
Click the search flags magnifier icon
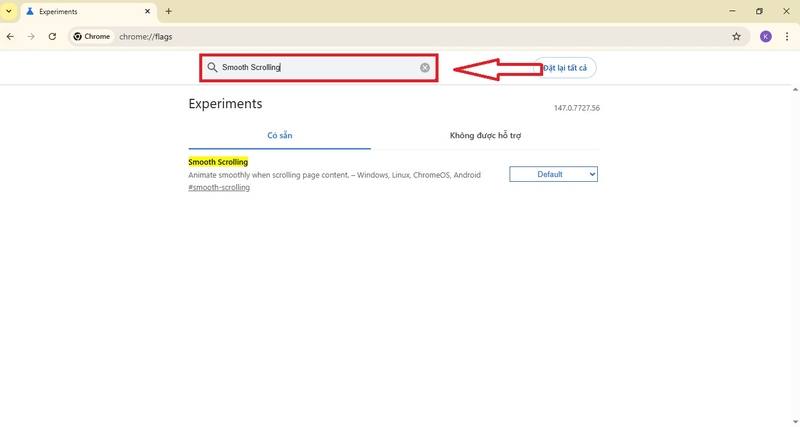pos(212,67)
